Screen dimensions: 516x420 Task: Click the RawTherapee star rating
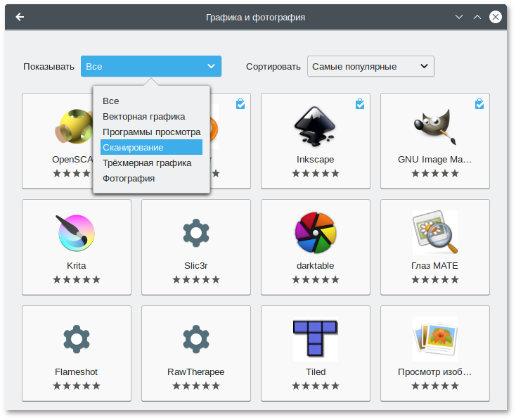(196, 386)
